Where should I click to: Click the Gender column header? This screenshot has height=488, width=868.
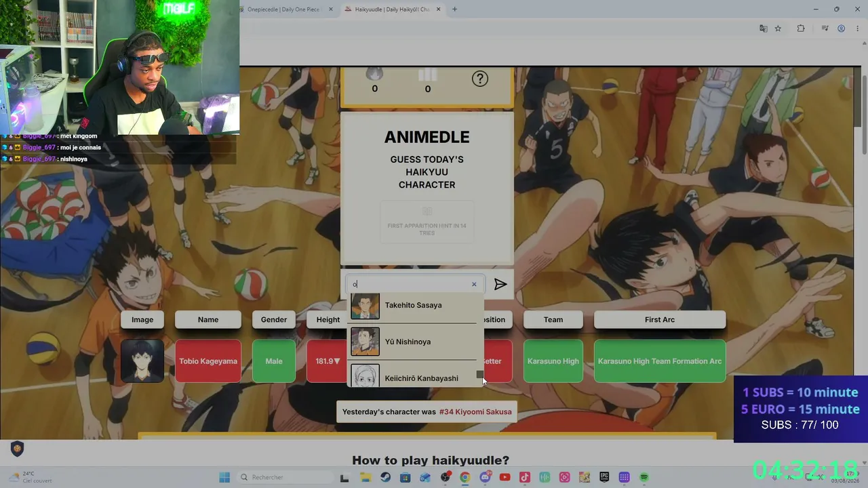[274, 320]
